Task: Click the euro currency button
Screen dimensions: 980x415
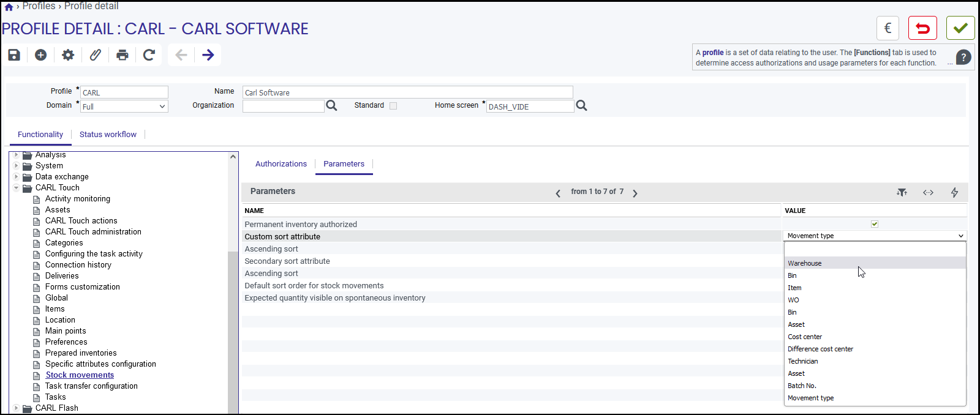Action: [888, 28]
